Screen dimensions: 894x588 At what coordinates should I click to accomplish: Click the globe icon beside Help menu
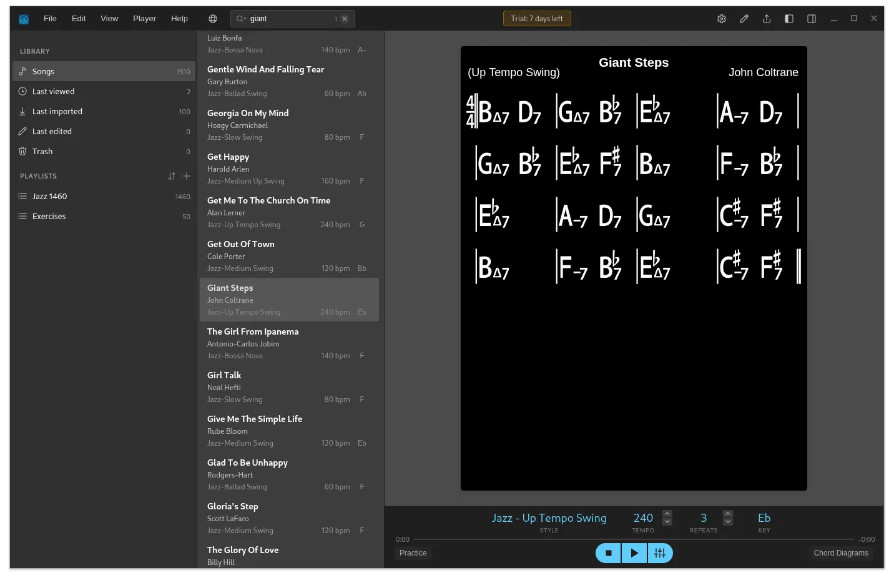point(213,19)
